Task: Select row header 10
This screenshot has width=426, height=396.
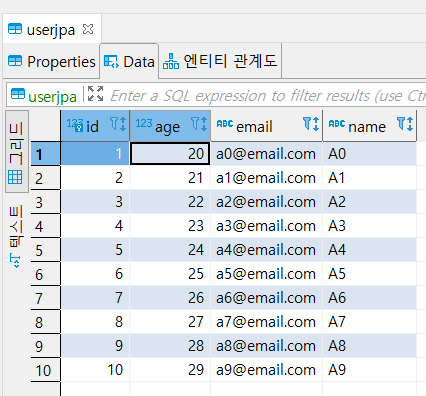Action: [x=46, y=370]
